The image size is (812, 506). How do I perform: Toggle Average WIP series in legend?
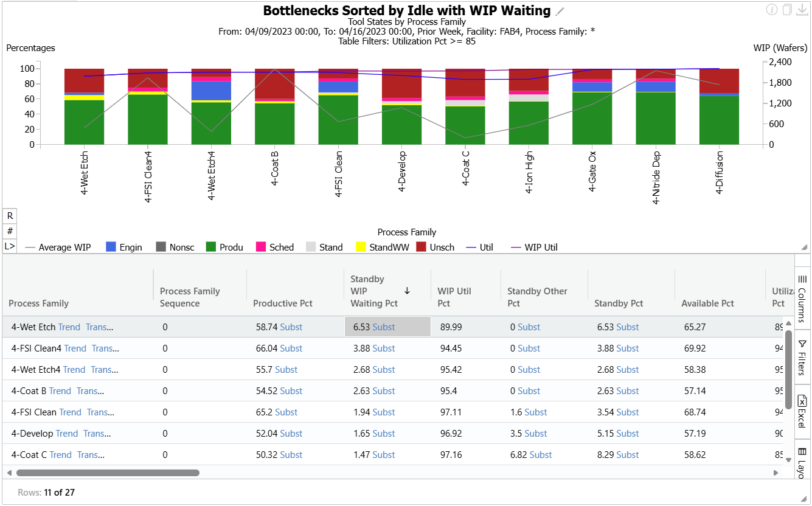tap(58, 247)
